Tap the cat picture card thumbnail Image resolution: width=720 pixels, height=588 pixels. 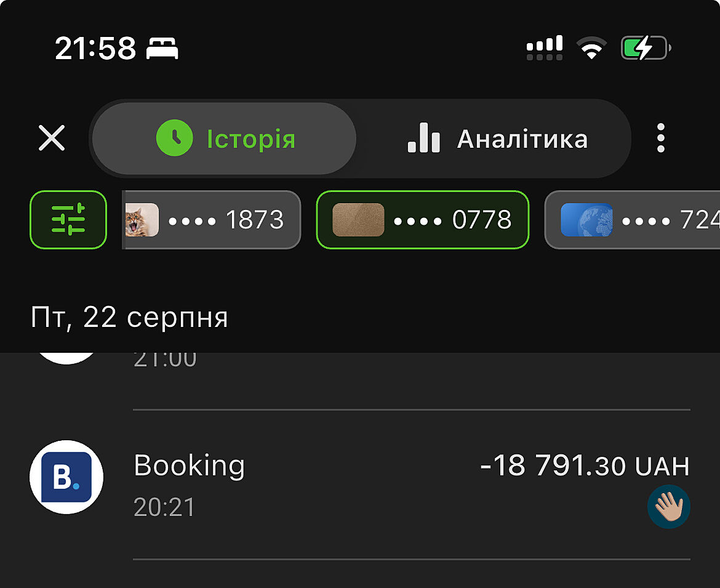(142, 220)
